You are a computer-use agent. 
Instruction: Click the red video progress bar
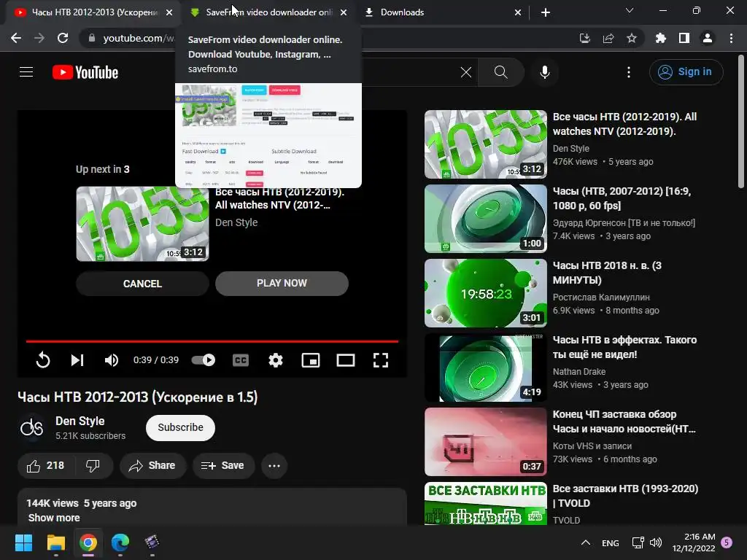(x=212, y=341)
